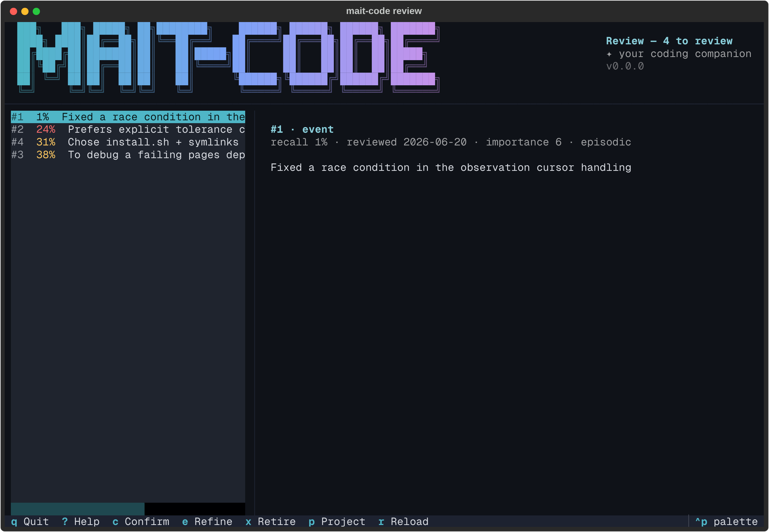Viewport: 769px width, 532px height.
Task: Click the 'your coding companion' subtitle
Action: pos(685,53)
